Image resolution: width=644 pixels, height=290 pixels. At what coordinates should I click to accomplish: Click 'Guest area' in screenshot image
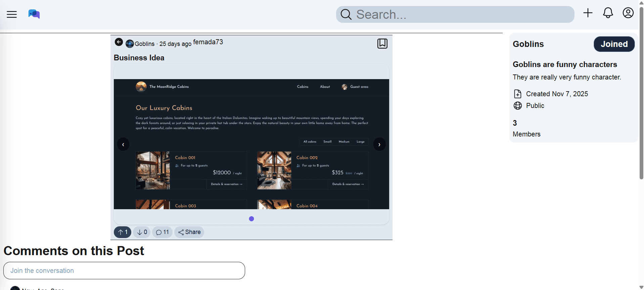[x=355, y=87]
